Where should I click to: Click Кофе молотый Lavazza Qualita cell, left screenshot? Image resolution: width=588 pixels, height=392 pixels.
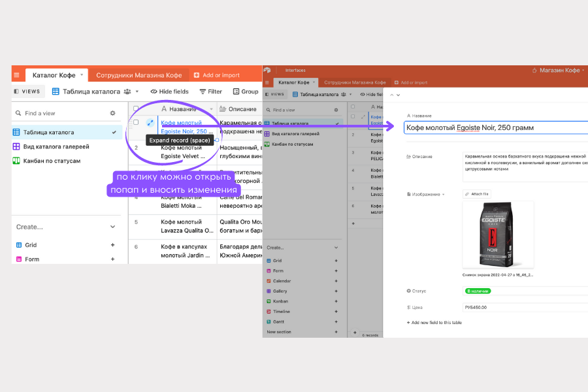pos(187,227)
